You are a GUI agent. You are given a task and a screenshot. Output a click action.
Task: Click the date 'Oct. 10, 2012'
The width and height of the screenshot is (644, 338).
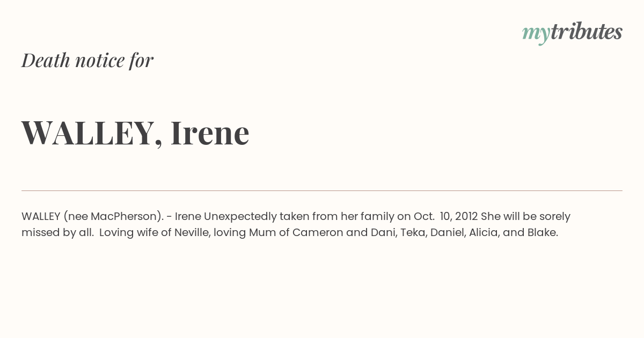pos(445,216)
